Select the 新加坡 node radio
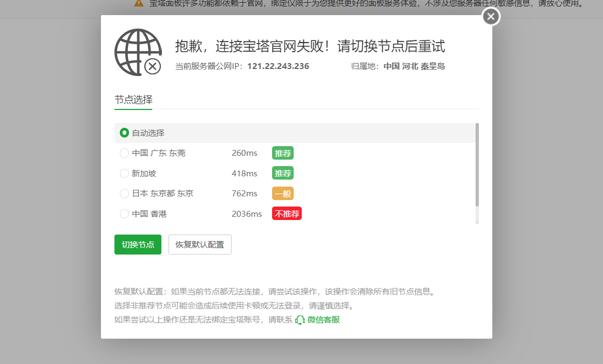603x364 pixels. click(x=124, y=173)
